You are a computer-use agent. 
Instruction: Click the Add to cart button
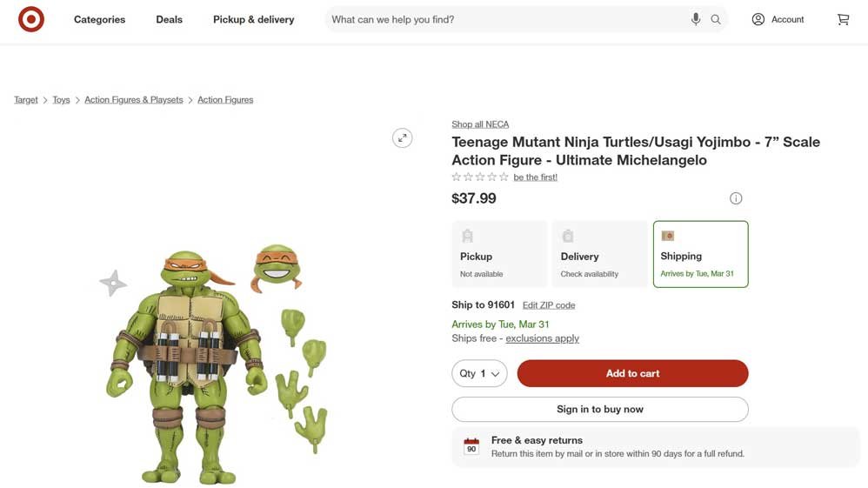tap(632, 373)
